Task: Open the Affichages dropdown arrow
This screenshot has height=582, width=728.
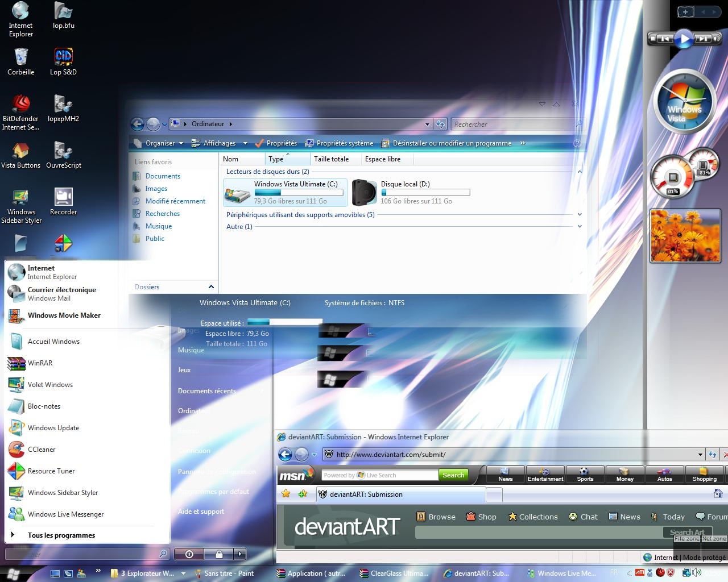Action: (245, 143)
